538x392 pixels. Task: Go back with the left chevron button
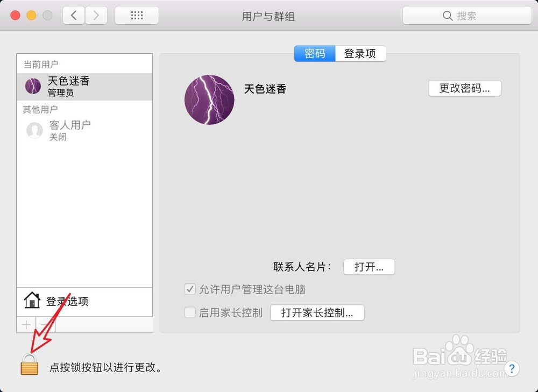tap(73, 16)
